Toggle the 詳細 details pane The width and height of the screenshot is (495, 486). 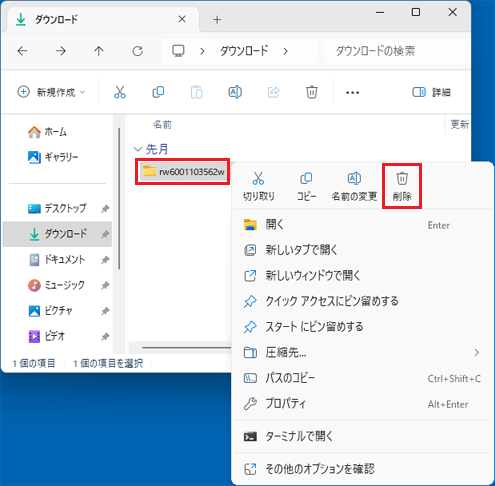(431, 92)
